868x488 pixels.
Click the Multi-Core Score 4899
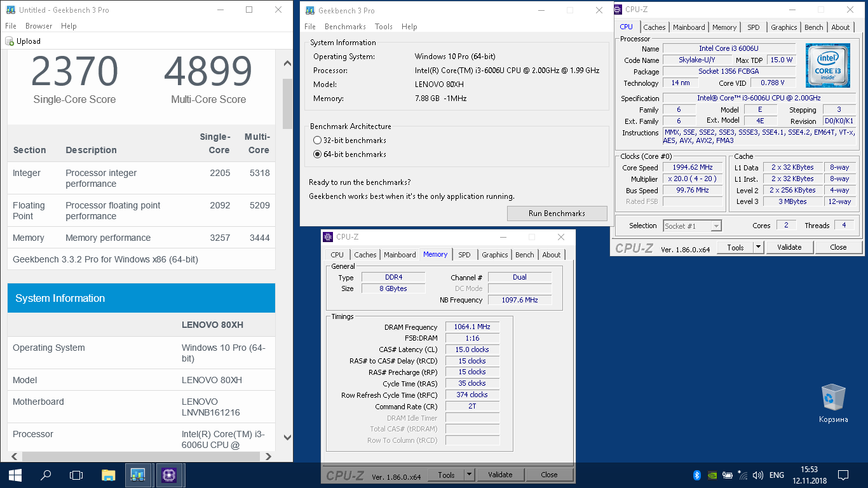[208, 72]
